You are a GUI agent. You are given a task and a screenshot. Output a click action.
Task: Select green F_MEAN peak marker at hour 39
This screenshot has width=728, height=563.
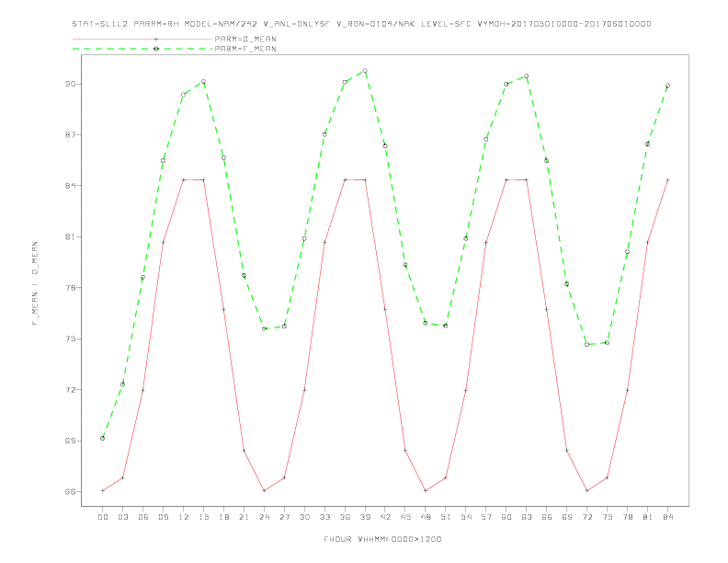click(365, 71)
